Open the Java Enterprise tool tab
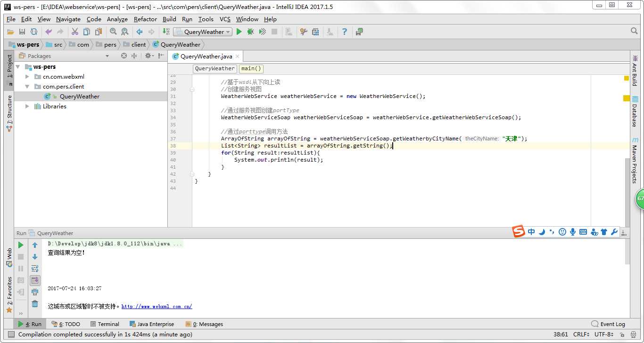This screenshot has width=644, height=343. [151, 324]
